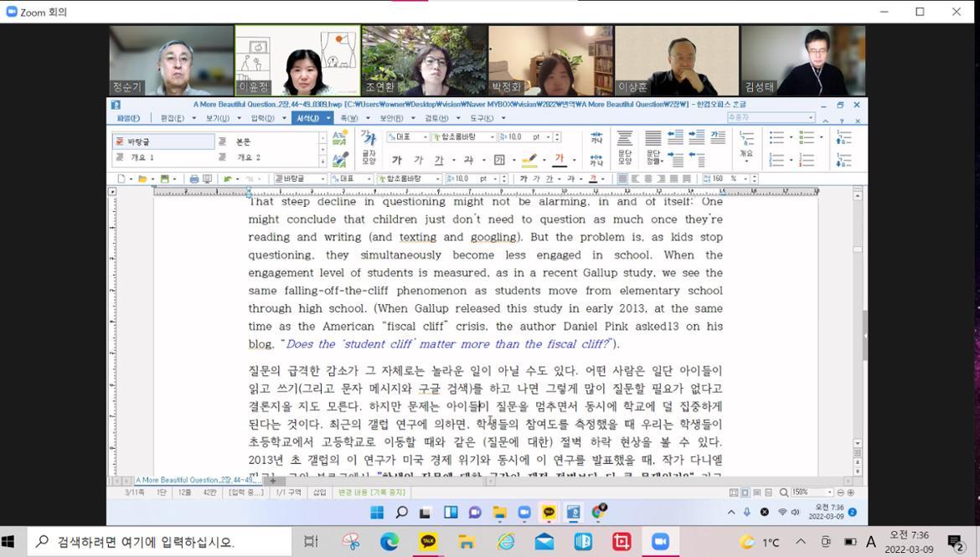Click the font color 가 swatch in the ribbon
This screenshot has height=557, width=980.
point(559,160)
